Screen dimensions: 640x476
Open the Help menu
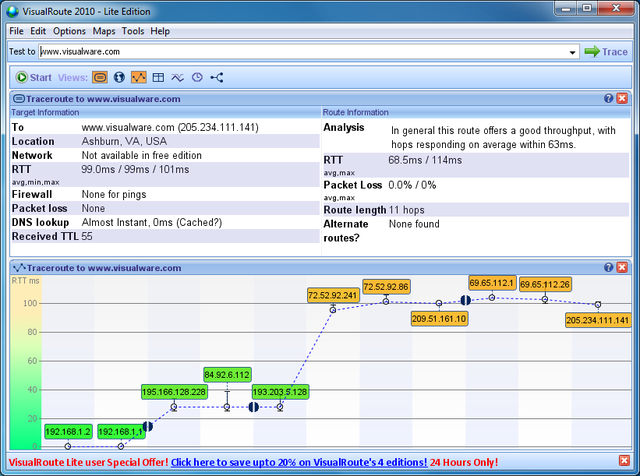click(160, 31)
